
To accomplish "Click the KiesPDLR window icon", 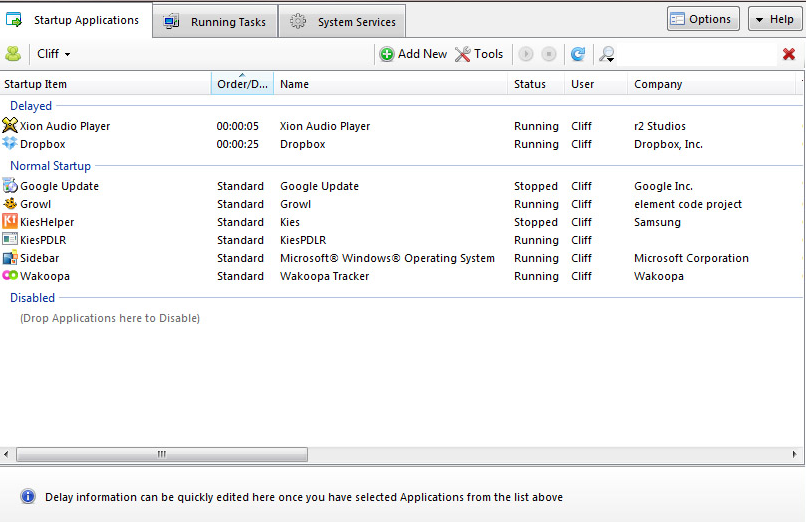I will tap(10, 239).
